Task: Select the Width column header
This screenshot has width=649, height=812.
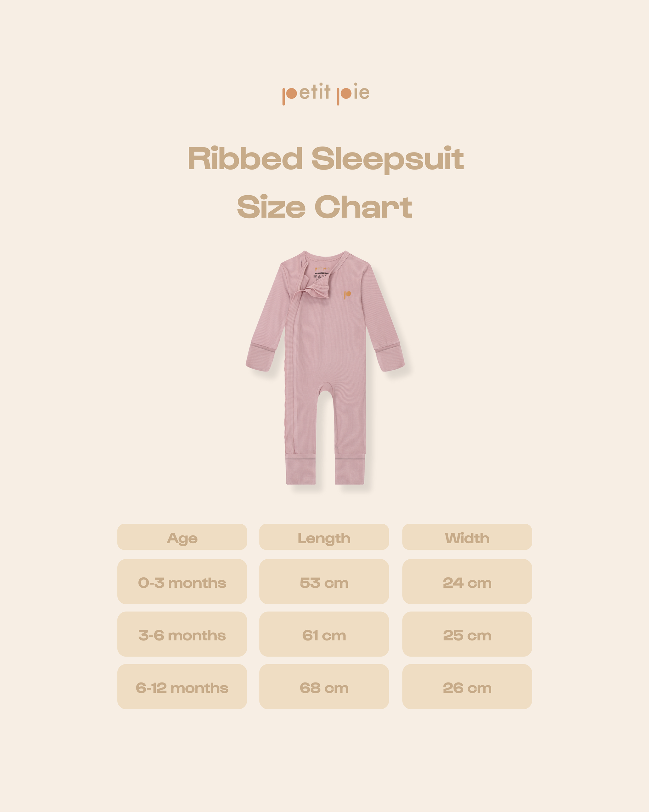Action: point(467,537)
